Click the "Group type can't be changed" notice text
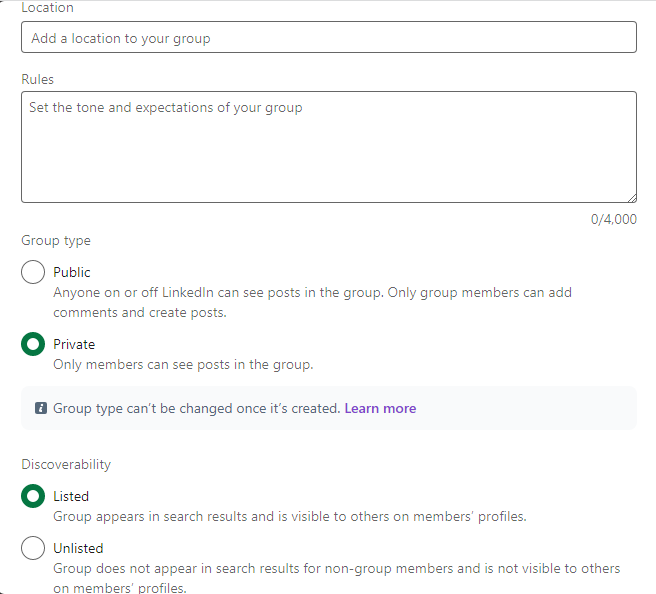The height and width of the screenshot is (594, 656). coord(197,408)
